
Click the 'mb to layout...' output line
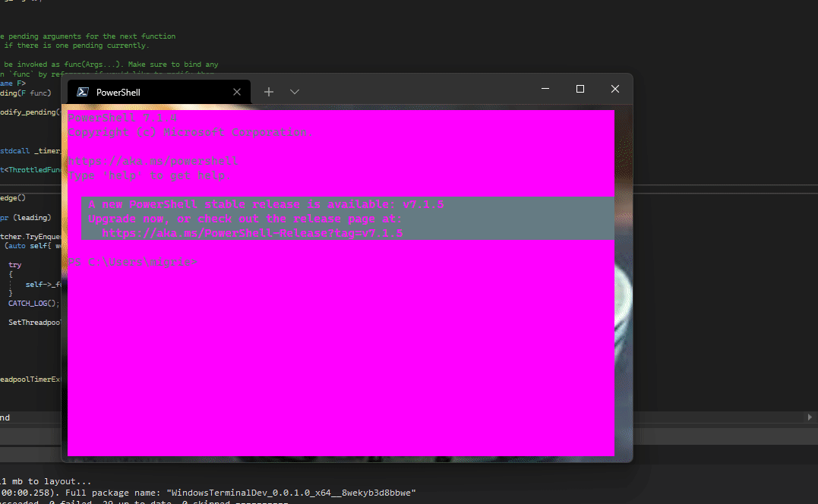tap(46, 481)
